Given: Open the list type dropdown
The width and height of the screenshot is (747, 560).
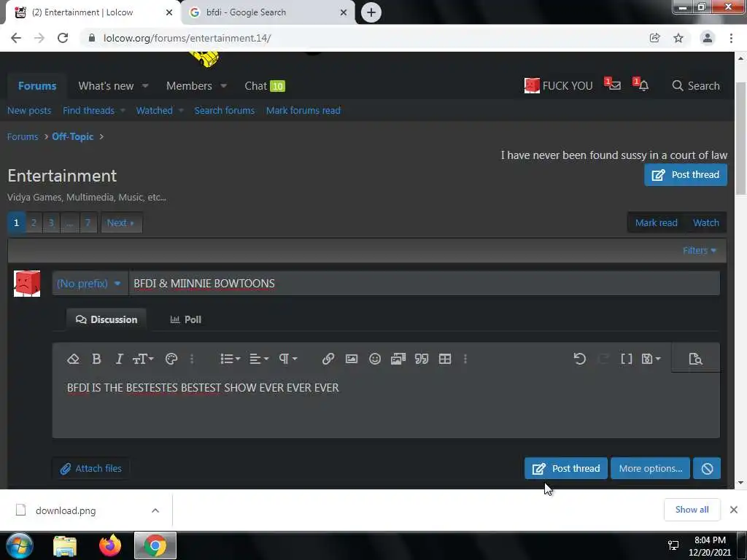Looking at the screenshot, I should pos(230,359).
